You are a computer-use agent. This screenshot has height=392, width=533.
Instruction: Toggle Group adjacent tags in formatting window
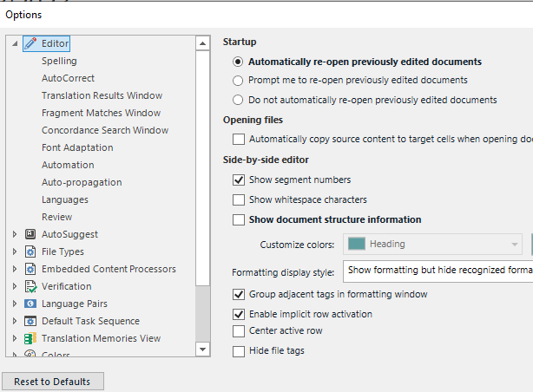pyautogui.click(x=239, y=294)
